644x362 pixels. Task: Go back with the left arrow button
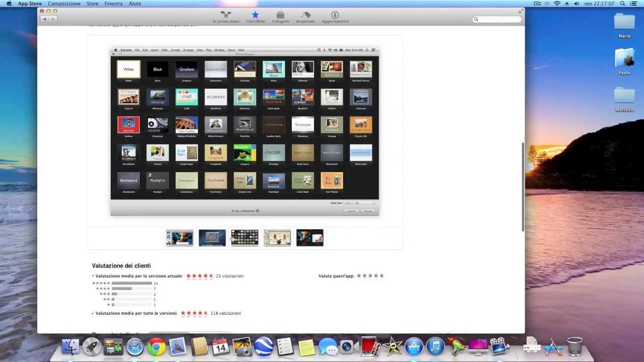click(x=44, y=19)
